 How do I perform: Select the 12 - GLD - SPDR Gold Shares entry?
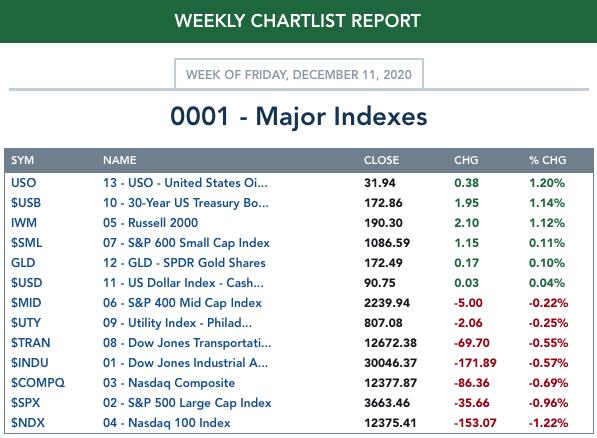coord(184,263)
